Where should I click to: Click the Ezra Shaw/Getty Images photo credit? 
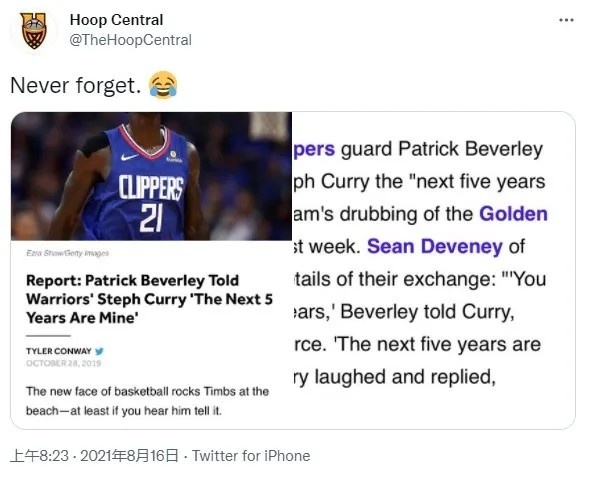pyautogui.click(x=68, y=253)
